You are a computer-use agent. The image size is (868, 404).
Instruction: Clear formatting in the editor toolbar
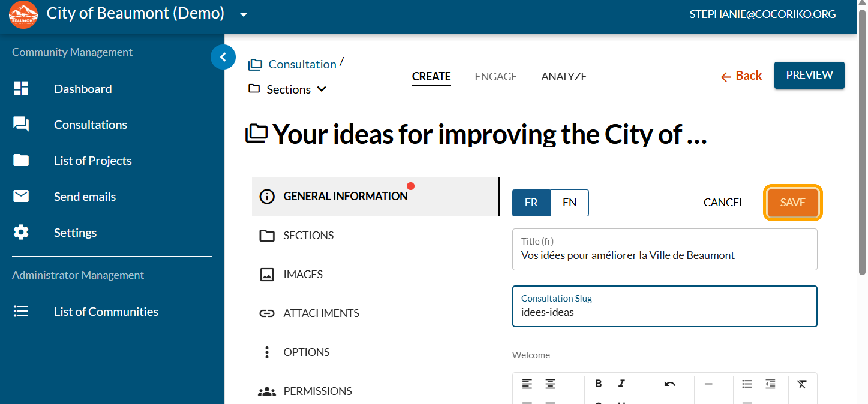[x=801, y=384]
